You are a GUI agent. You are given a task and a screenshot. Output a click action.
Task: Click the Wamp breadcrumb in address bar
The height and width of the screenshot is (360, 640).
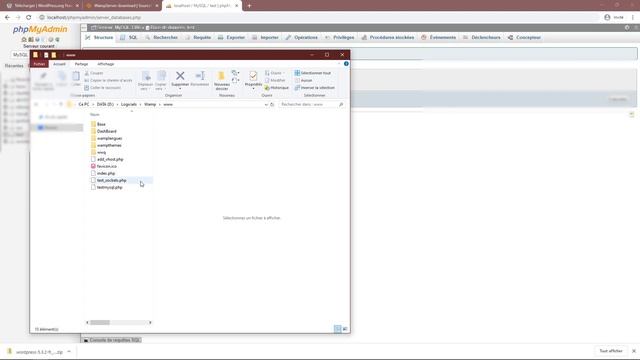coord(150,104)
